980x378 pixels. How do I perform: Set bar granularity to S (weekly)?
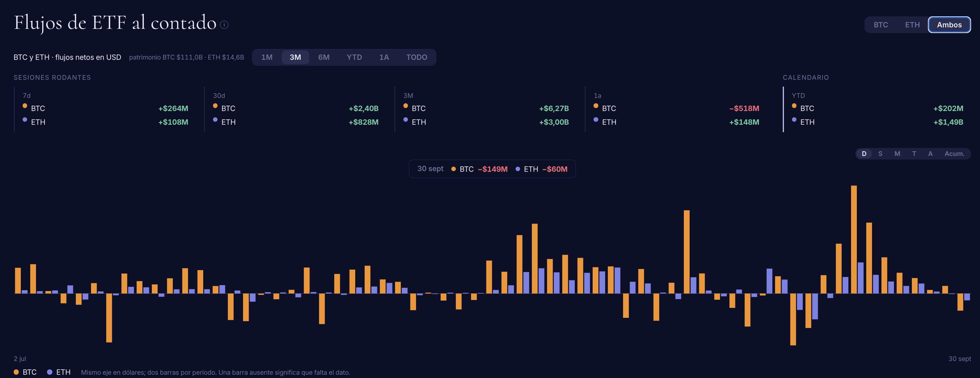pos(880,154)
